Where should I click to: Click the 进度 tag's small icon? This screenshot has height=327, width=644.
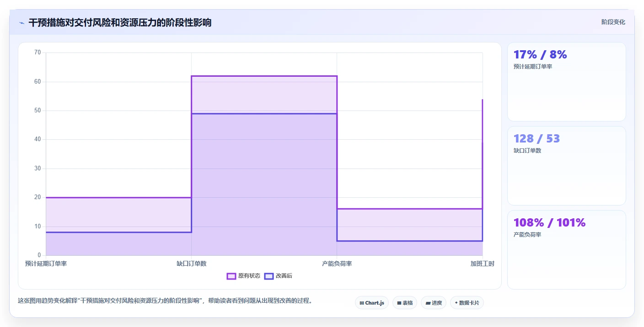pyautogui.click(x=428, y=303)
